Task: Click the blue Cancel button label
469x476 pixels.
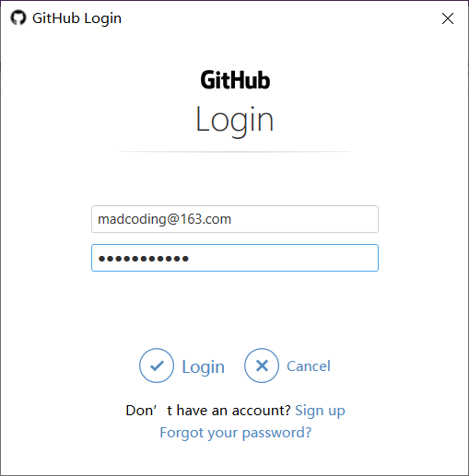Action: 309,366
